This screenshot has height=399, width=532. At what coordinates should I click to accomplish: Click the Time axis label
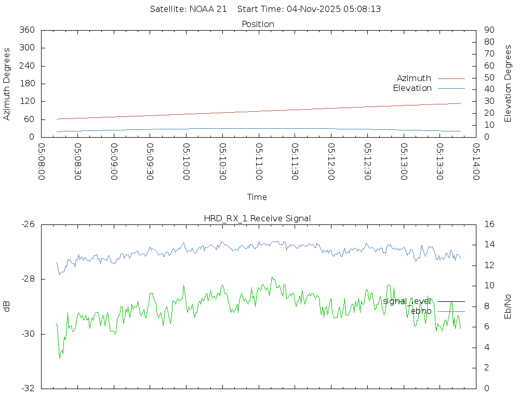(257, 197)
